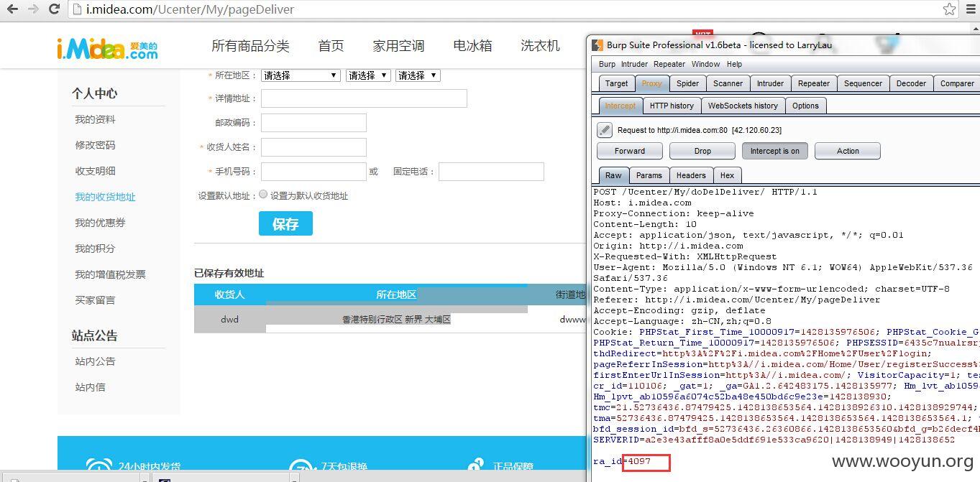Click the blue 保存 save button

285,223
